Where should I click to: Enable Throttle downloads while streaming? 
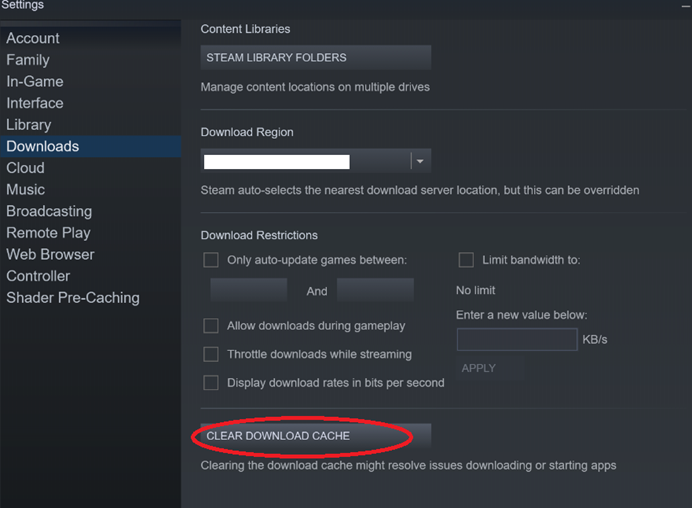coord(211,354)
